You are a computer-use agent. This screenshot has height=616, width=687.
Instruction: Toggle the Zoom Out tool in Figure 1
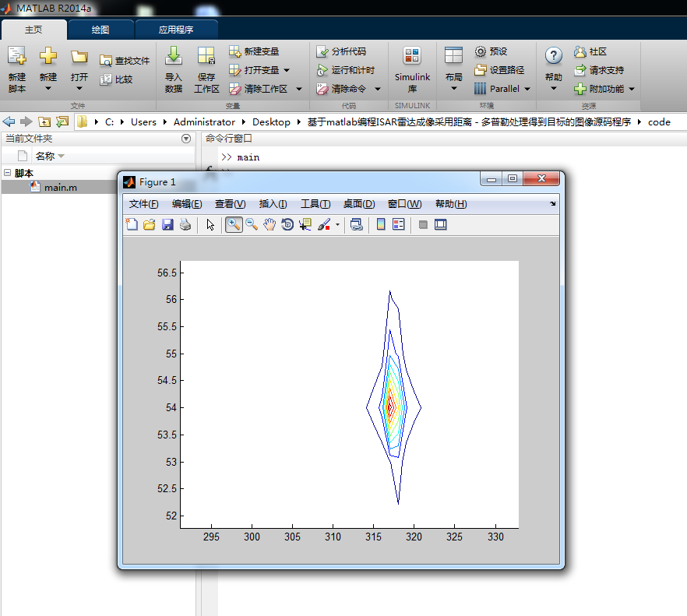252,225
